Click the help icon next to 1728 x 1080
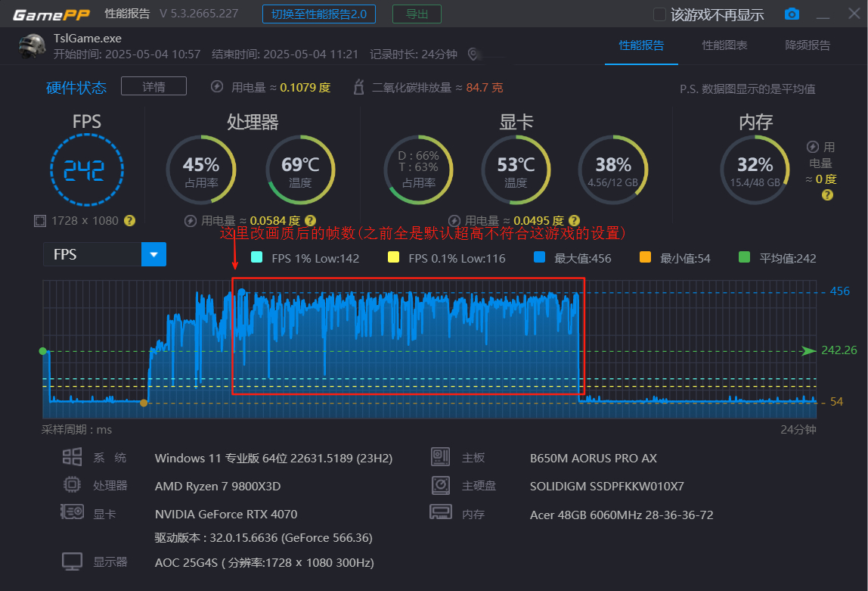Screen dimensions: 868x591 pyautogui.click(x=129, y=220)
